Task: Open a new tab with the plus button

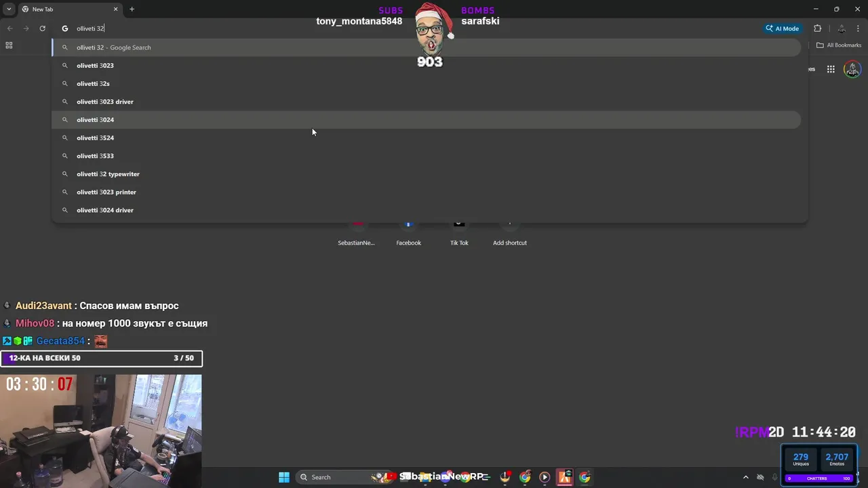Action: [x=132, y=9]
